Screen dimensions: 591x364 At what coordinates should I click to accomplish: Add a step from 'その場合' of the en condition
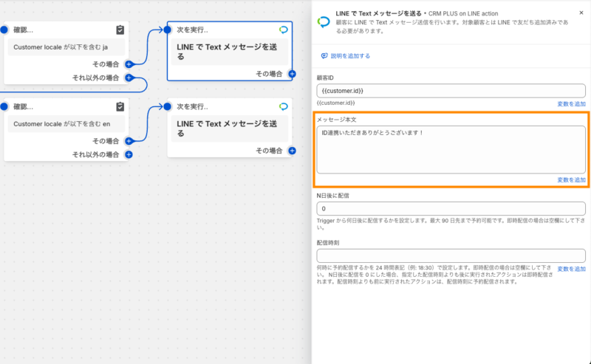click(x=129, y=141)
